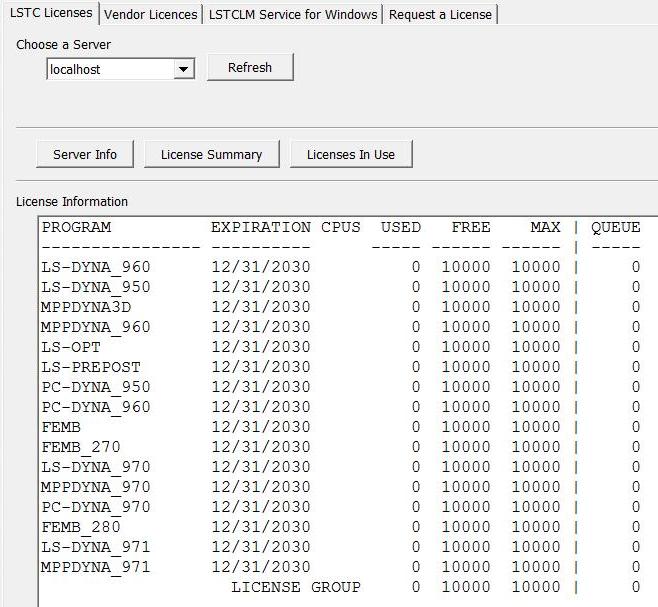The height and width of the screenshot is (607, 658).
Task: Click the QUEUE column header text
Action: tap(615, 227)
